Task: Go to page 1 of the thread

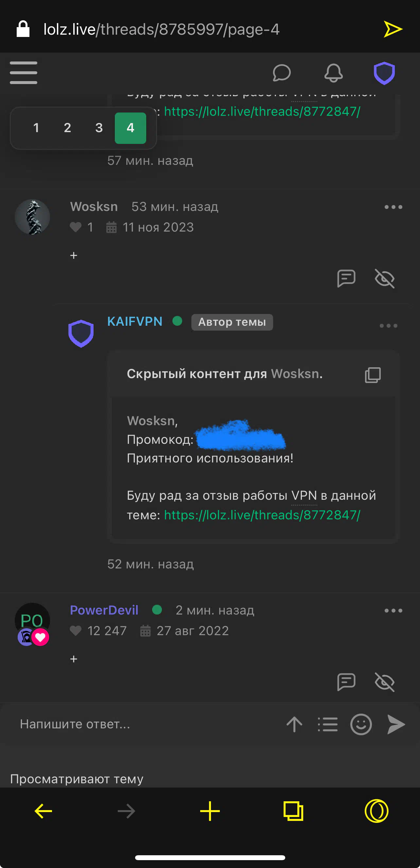Action: coord(36,128)
